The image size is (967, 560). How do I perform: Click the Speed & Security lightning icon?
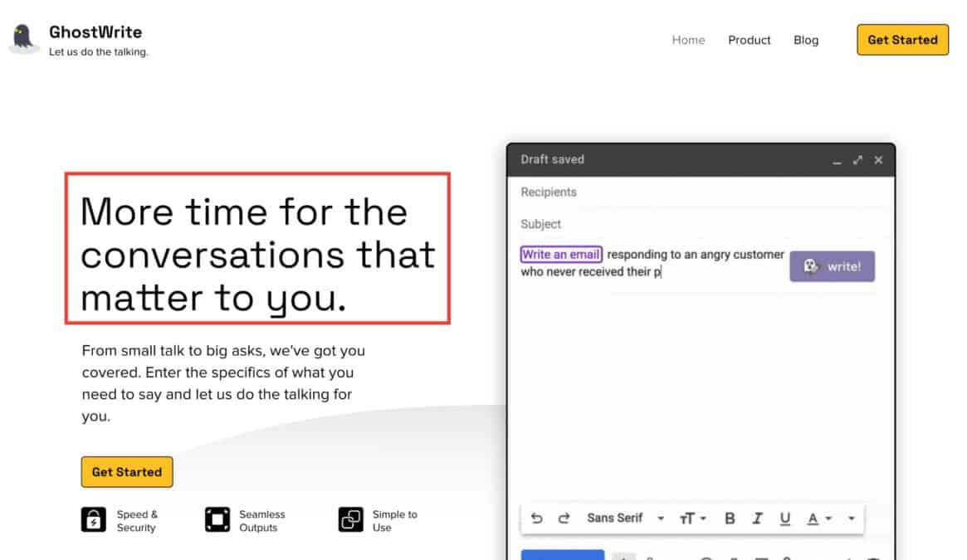(92, 520)
